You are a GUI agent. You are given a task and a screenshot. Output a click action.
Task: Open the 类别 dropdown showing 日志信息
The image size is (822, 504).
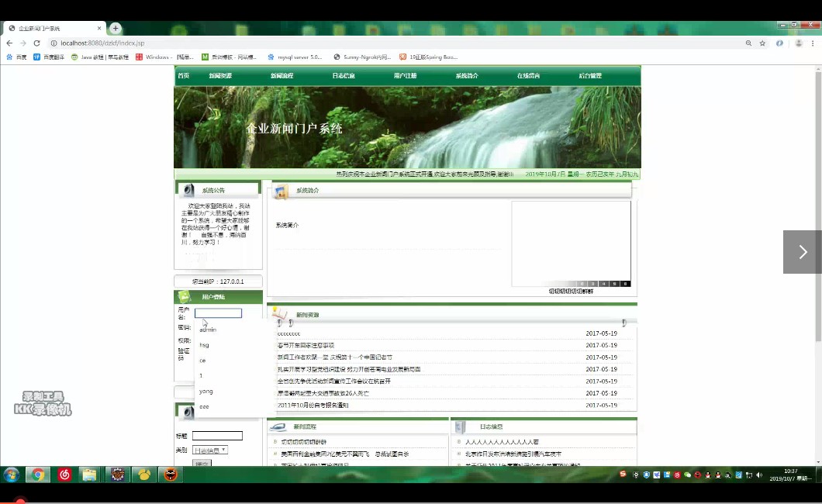(x=209, y=450)
